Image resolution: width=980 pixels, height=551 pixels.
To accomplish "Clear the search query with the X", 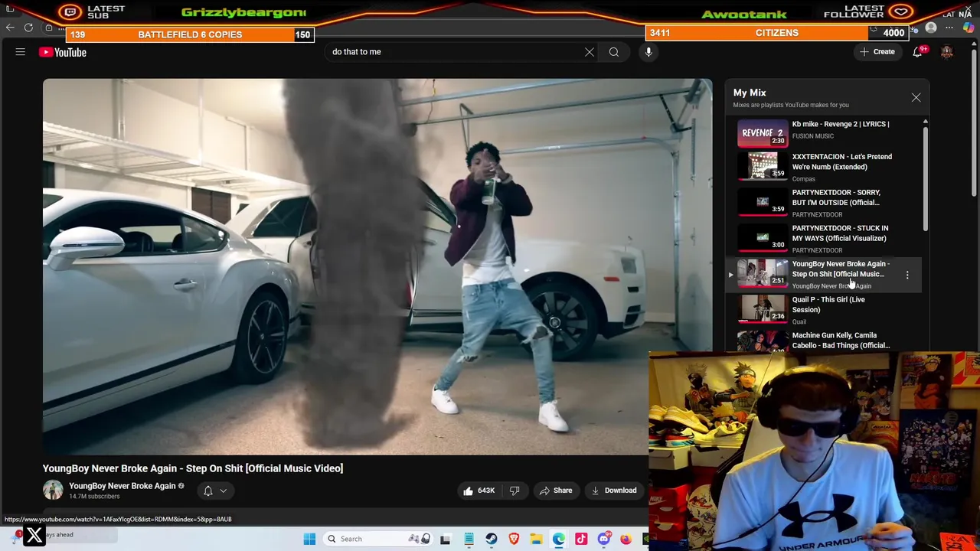I will 590,52.
